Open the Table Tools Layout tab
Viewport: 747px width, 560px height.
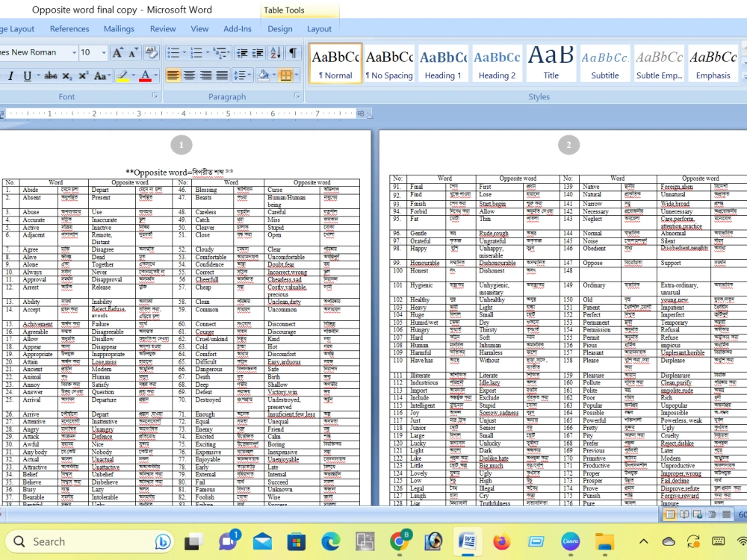(x=319, y=28)
